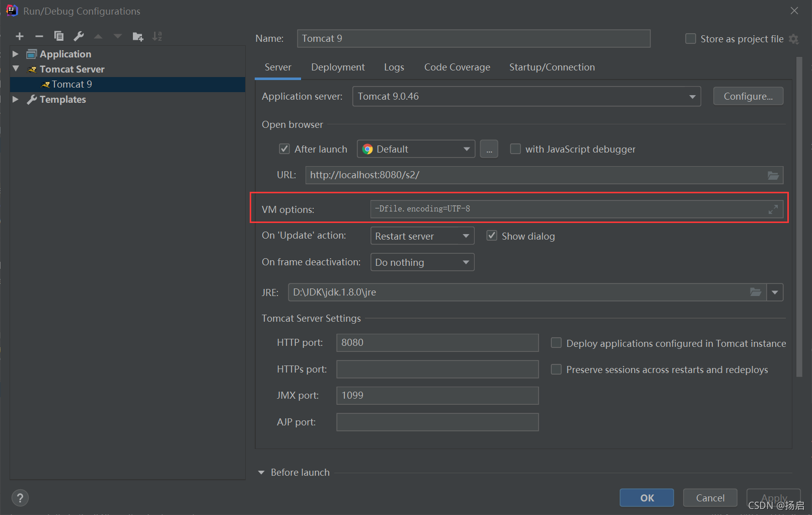
Task: Open On 'Update' action Restart server dropdown
Action: coord(422,236)
